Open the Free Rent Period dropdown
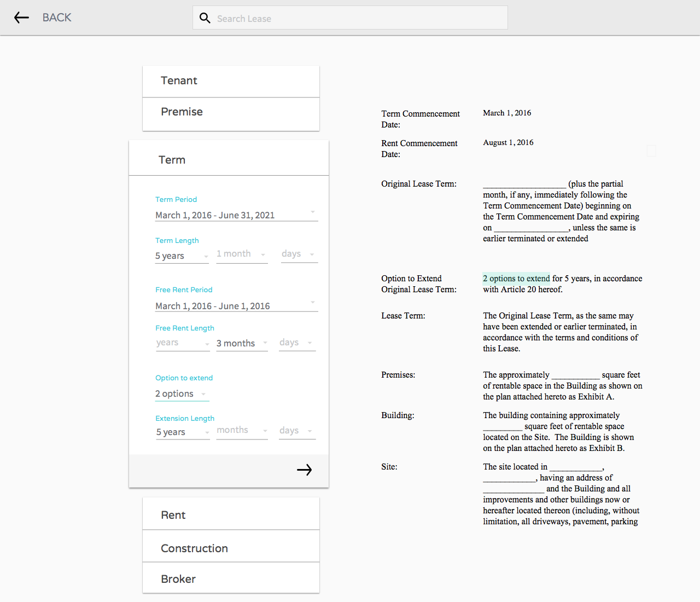 point(236,305)
